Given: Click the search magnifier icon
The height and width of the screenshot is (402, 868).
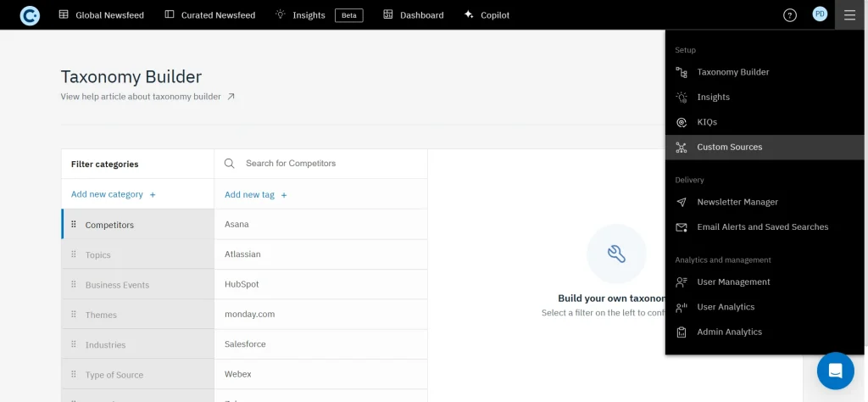Looking at the screenshot, I should tap(230, 164).
